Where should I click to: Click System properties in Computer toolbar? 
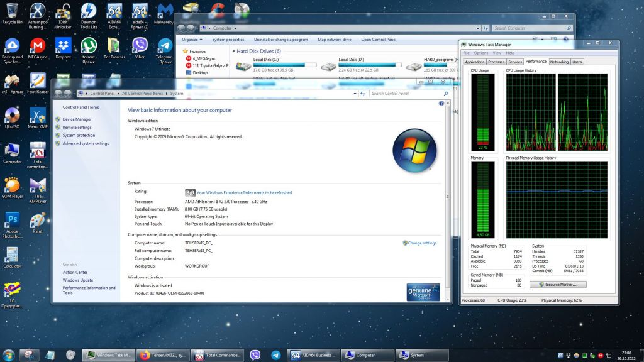pos(228,40)
